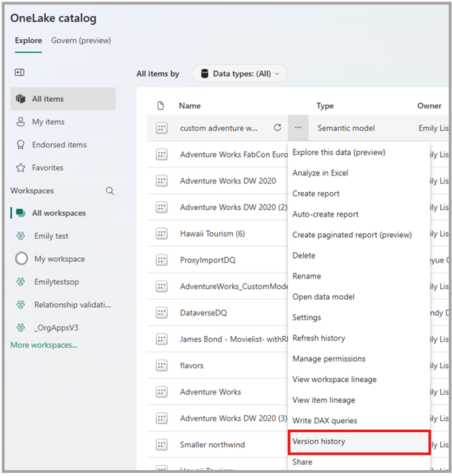Select All items in the sidebar
This screenshot has height=476, width=452.
tap(63, 99)
